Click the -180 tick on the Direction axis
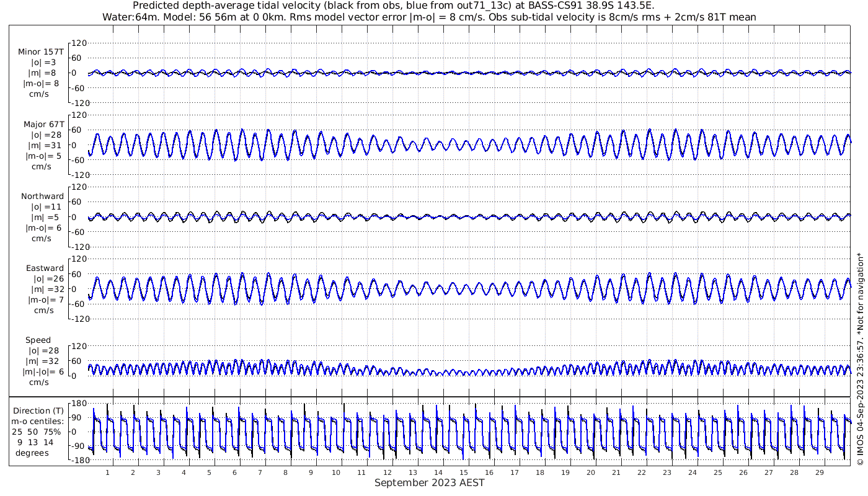This screenshot has width=868, height=496. click(x=75, y=461)
